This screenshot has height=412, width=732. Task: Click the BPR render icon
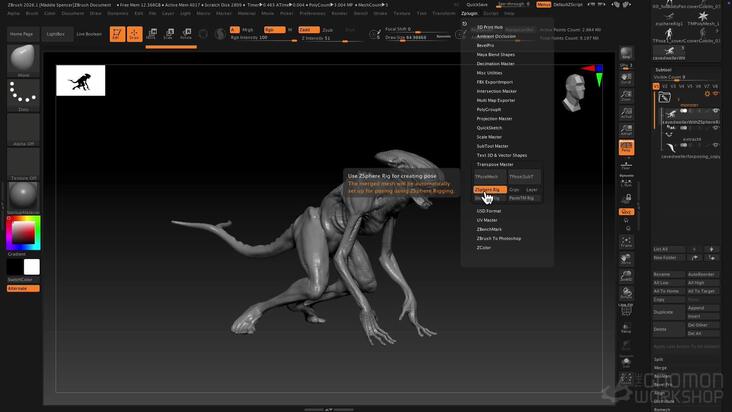point(626,53)
